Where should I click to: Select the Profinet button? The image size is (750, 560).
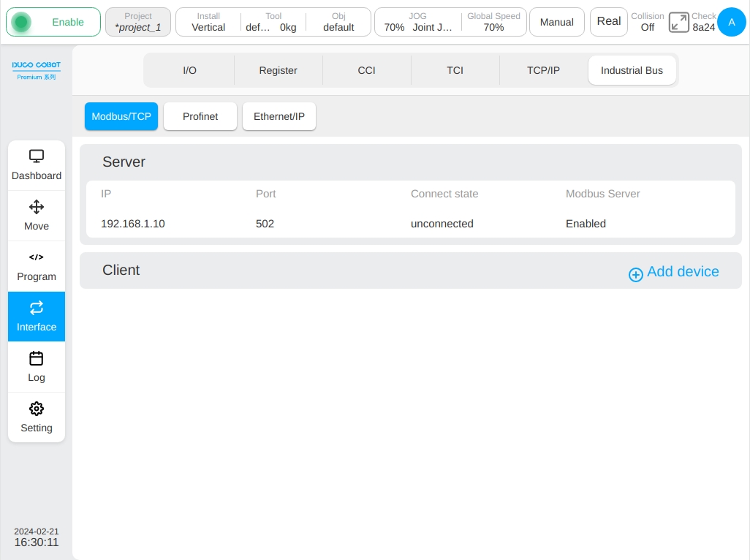[x=200, y=116]
